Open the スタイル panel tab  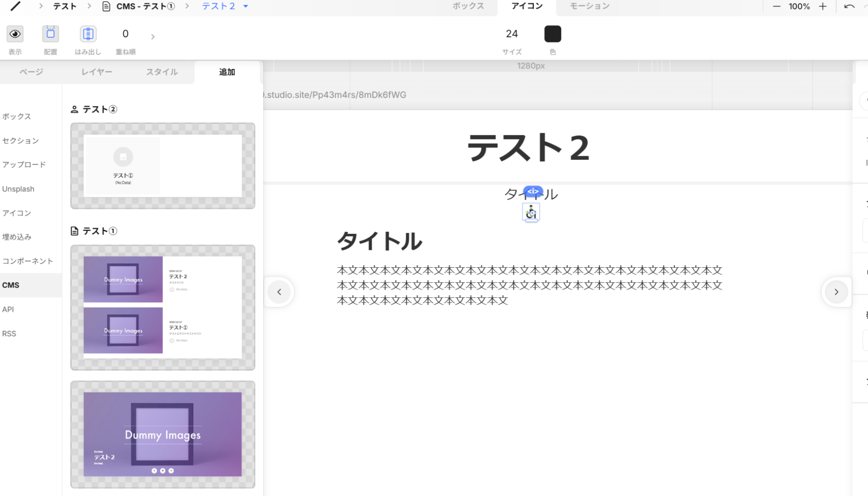pyautogui.click(x=162, y=72)
